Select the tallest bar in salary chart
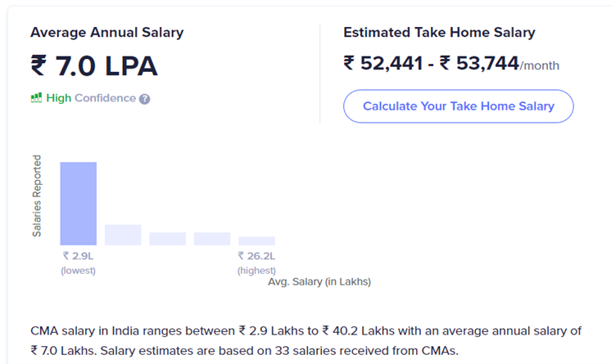Image resolution: width=611 pixels, height=364 pixels. [x=78, y=204]
